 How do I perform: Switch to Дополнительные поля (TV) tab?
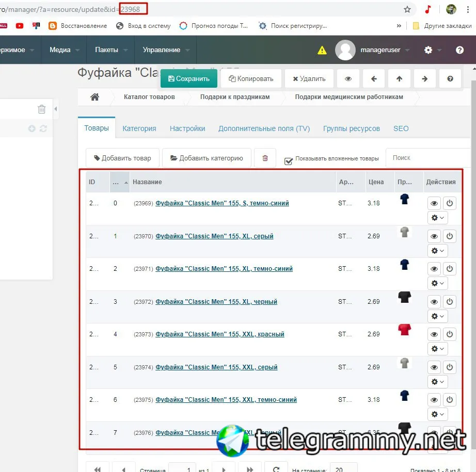(x=264, y=128)
